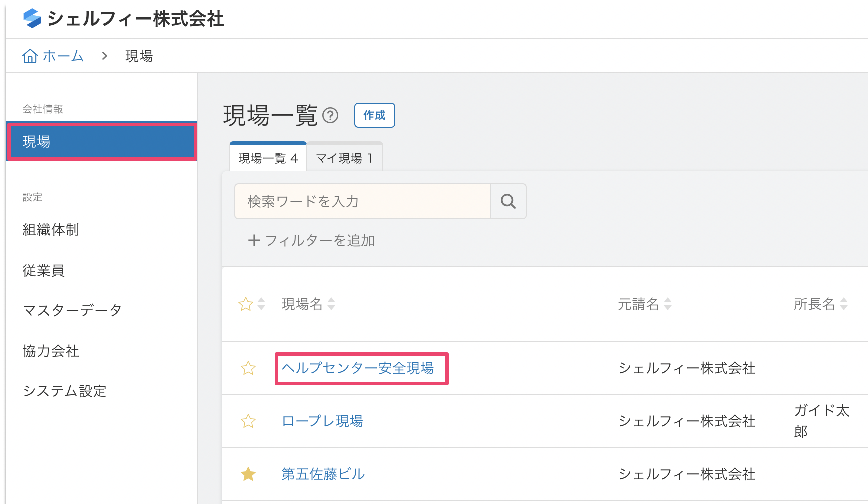
Task: Favorite the ヘルプセンター安全現場 row star
Action: coord(248,368)
